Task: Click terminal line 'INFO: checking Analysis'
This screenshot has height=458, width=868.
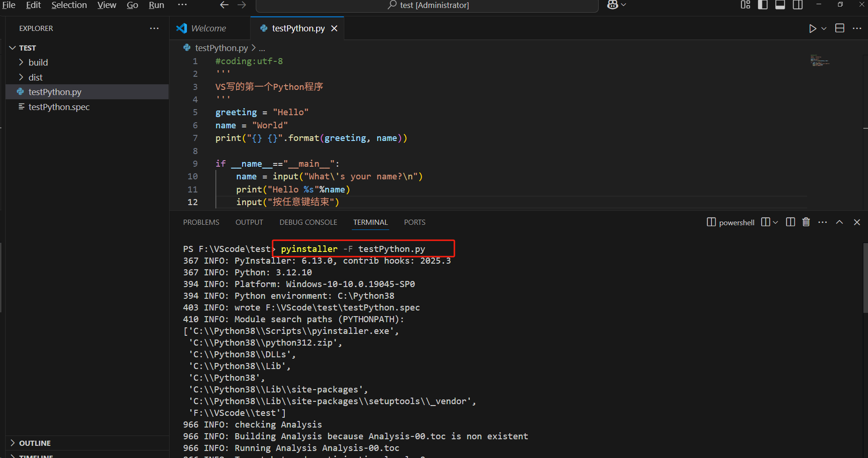Action: click(x=252, y=424)
